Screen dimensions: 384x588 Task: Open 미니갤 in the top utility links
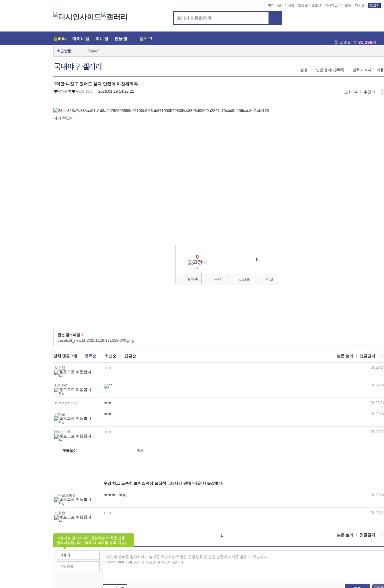coord(289,5)
